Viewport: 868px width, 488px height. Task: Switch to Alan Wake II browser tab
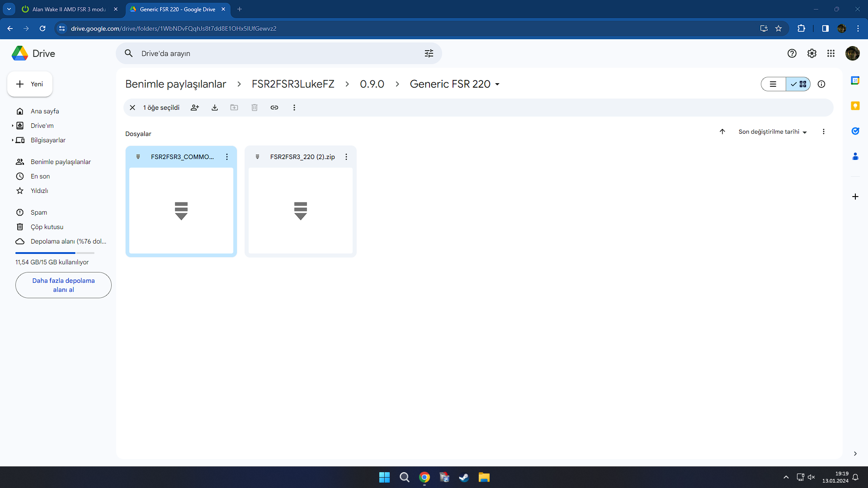pos(69,9)
